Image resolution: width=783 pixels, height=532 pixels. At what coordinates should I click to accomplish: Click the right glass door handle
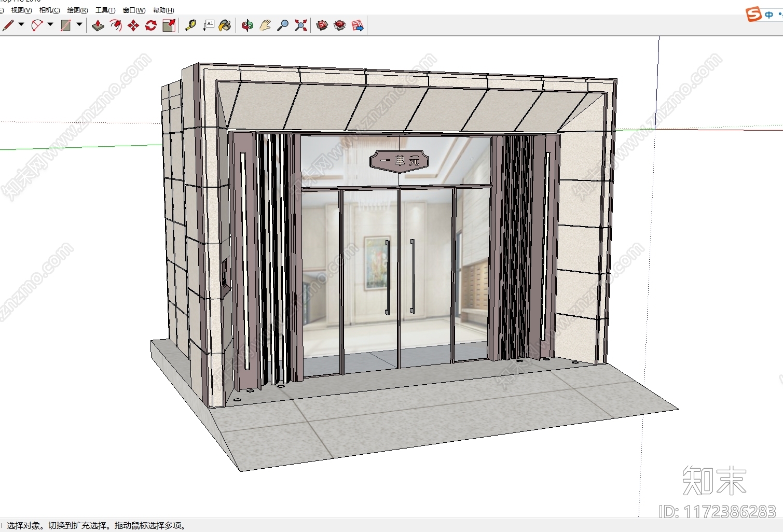[413, 276]
